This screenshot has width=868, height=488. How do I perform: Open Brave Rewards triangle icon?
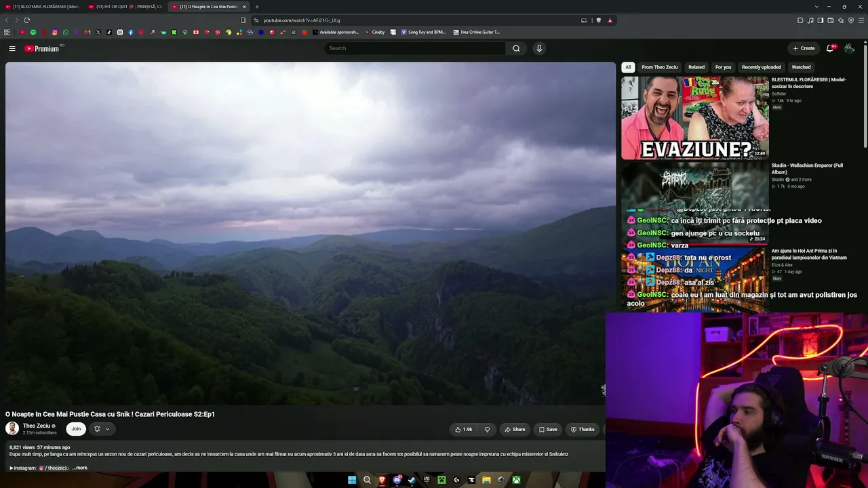tap(610, 20)
